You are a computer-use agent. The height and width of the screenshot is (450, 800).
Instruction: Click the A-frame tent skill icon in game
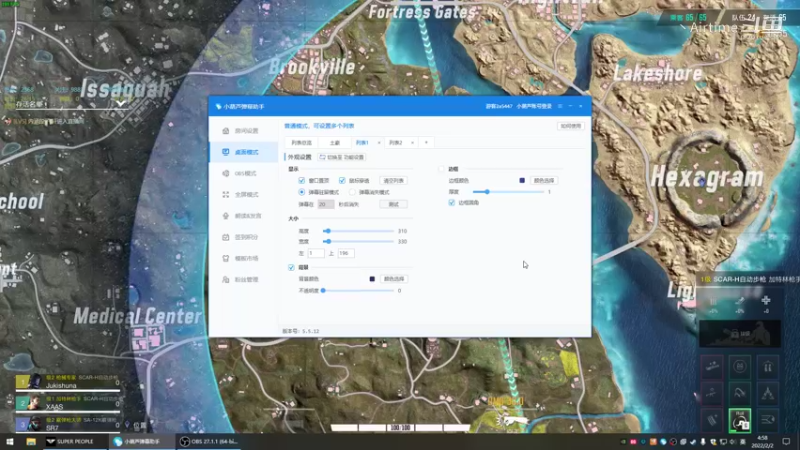pyautogui.click(x=768, y=393)
